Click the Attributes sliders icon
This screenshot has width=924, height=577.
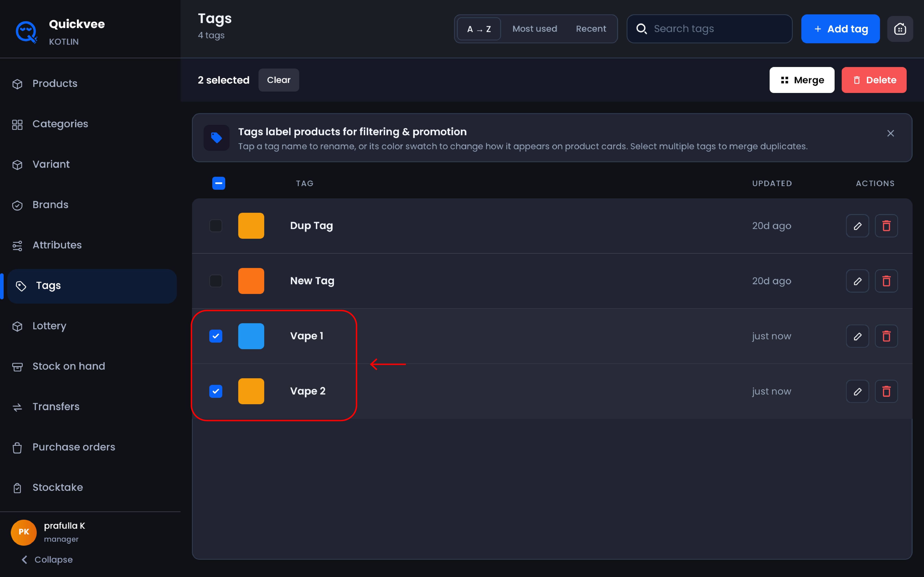point(17,246)
